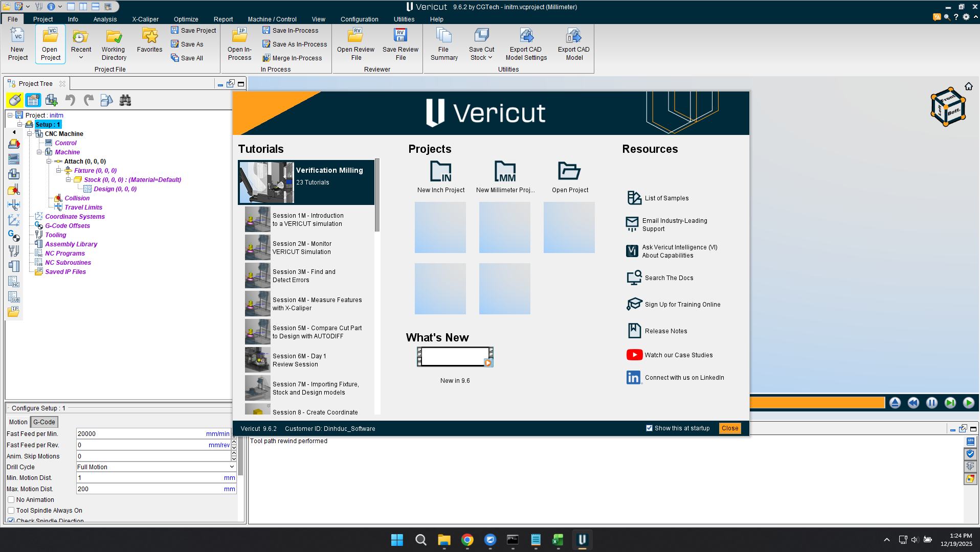This screenshot has height=552, width=980.
Task: Enable Tool Spindle Always On checkbox
Action: pos(11,511)
